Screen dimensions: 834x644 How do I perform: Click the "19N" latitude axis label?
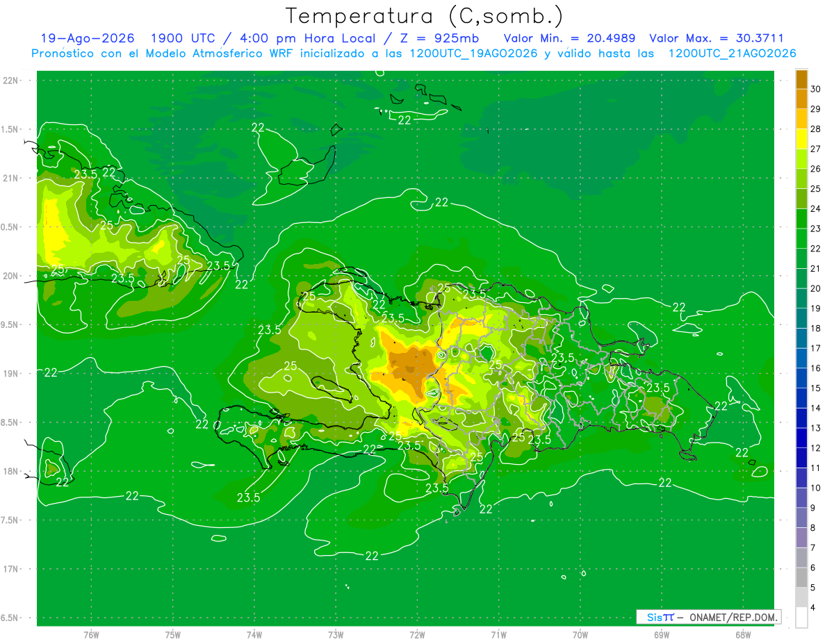(x=11, y=374)
